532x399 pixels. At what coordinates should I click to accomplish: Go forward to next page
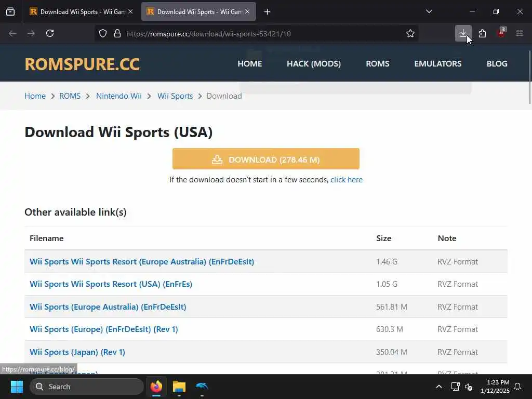coord(31,33)
